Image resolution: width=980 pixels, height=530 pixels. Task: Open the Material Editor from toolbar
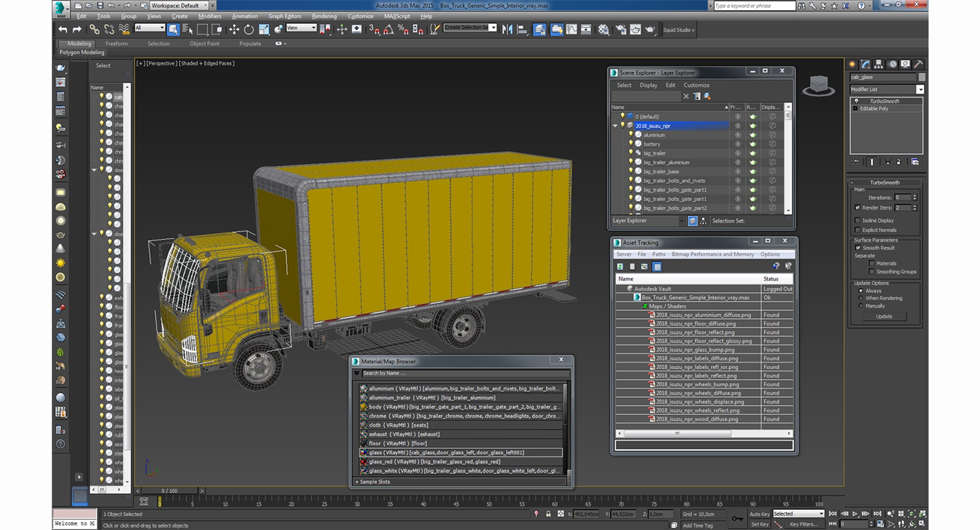point(603,30)
